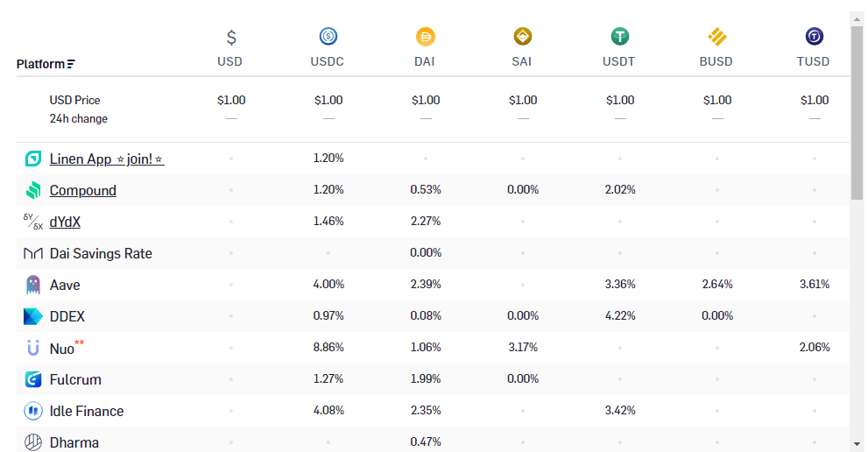The image size is (868, 452).
Task: Click the Fulcrum logo icon
Action: tap(33, 379)
